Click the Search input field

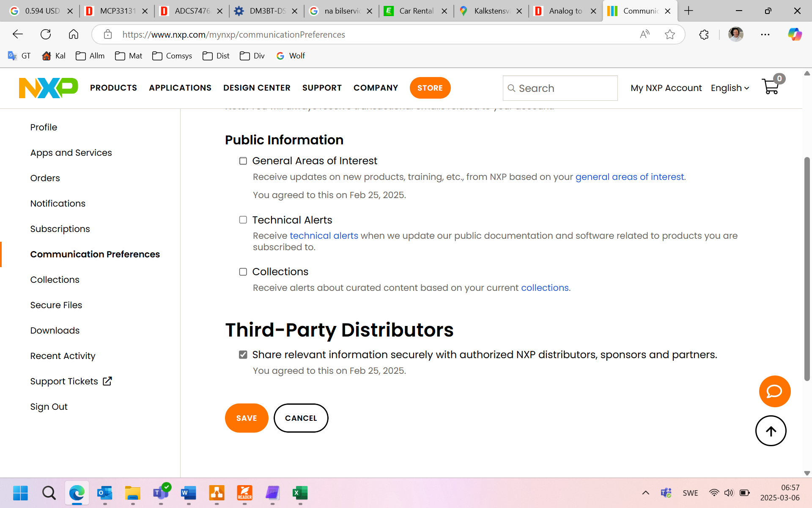click(x=560, y=88)
